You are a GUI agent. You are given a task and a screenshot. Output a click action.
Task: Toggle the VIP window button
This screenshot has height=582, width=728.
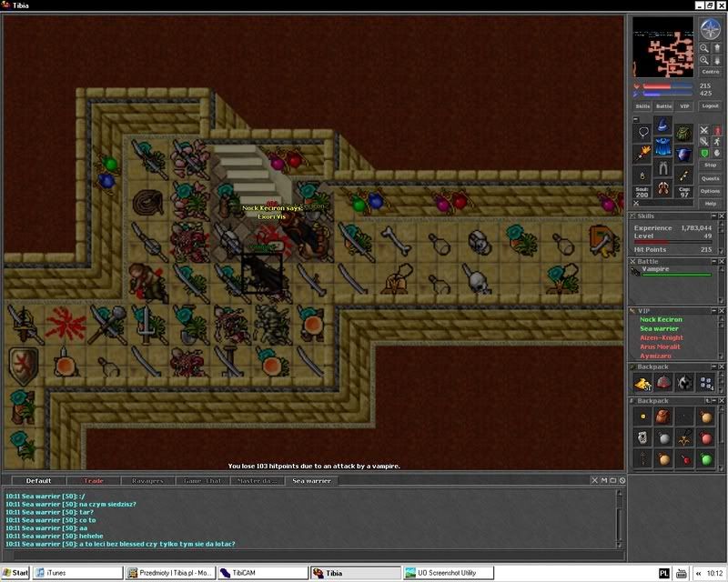point(684,106)
